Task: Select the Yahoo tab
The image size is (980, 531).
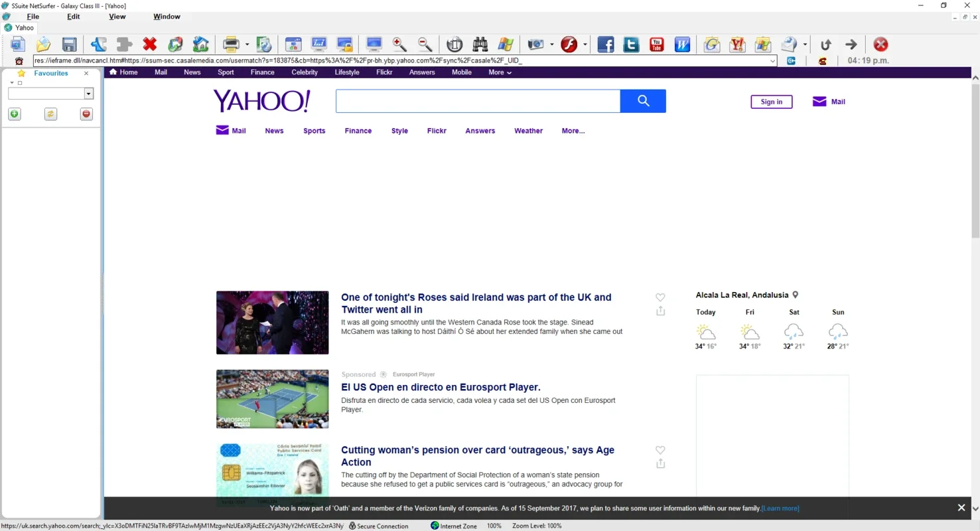Action: 19,28
